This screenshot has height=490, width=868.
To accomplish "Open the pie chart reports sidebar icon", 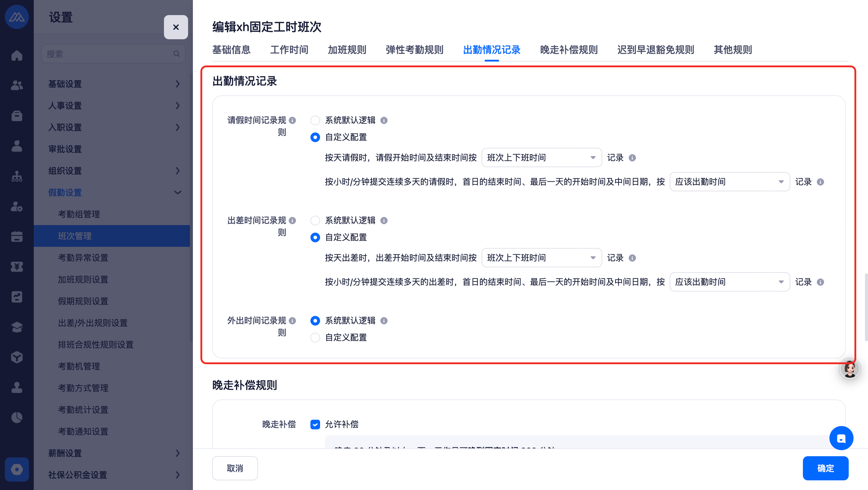I will tap(17, 418).
